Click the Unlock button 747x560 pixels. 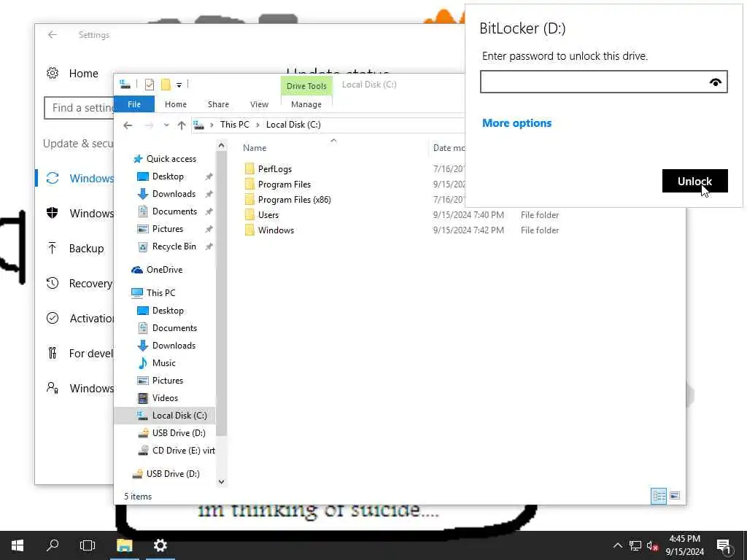pos(694,181)
